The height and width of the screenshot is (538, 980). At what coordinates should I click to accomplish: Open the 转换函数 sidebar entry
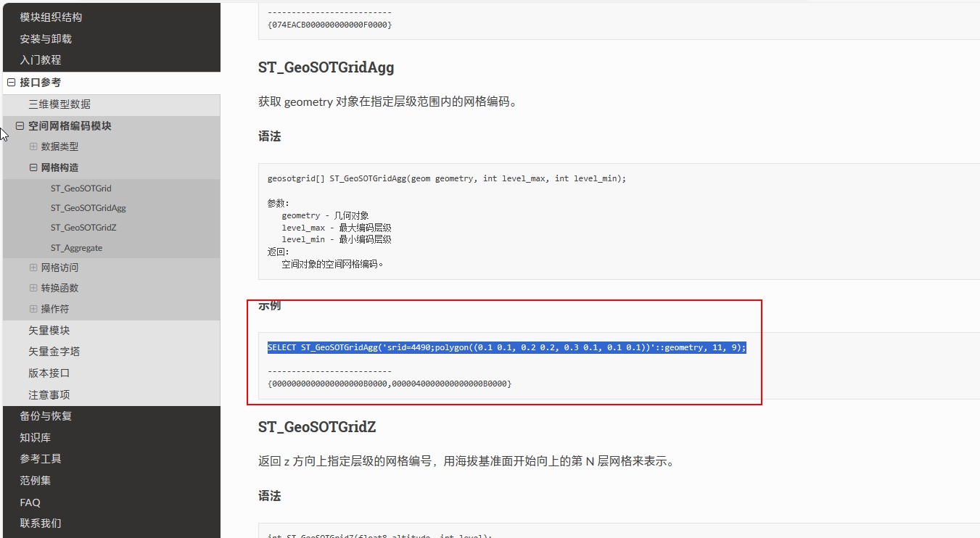(x=59, y=288)
